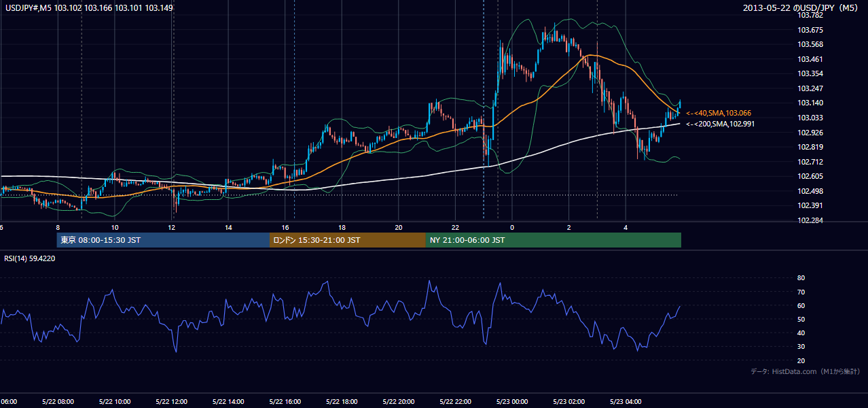Click hour 14 on the price chart time axis

[x=228, y=227]
